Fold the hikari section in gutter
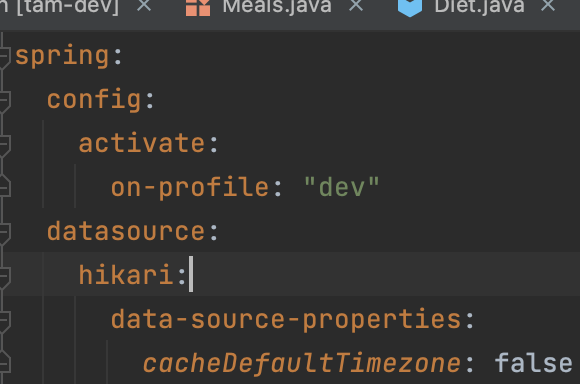 tap(4, 276)
